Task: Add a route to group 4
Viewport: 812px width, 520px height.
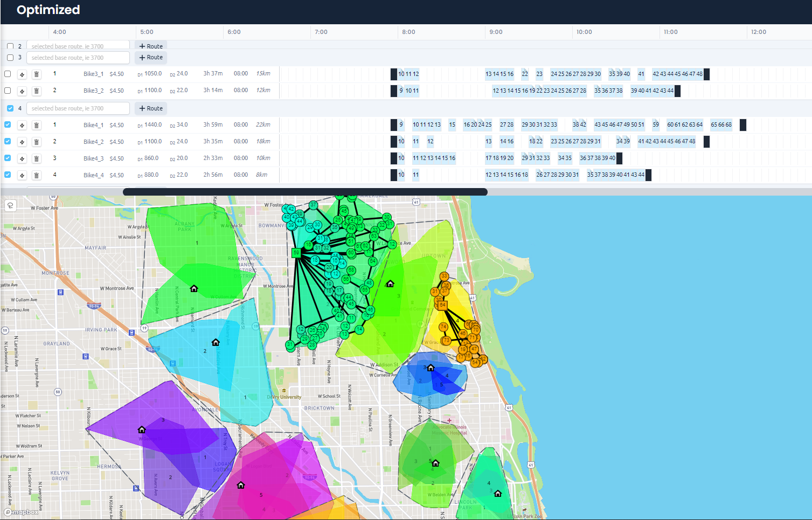Action: click(151, 108)
